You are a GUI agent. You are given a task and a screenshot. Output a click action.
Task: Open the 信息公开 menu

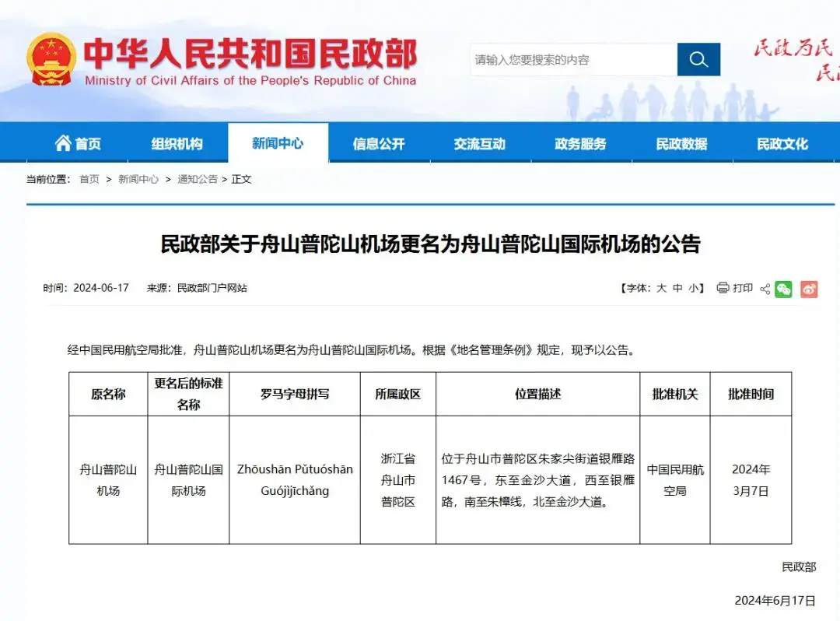click(x=379, y=142)
